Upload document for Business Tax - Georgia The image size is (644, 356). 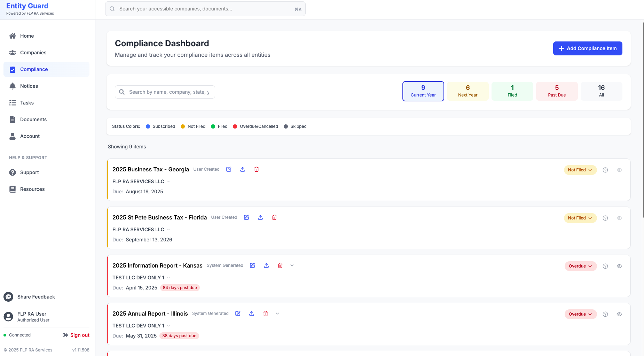(x=243, y=169)
